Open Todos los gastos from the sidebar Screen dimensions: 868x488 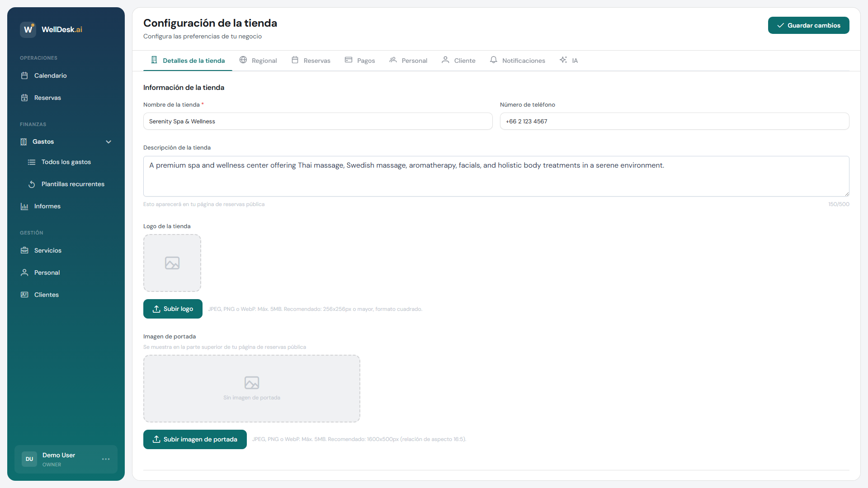[x=66, y=162]
